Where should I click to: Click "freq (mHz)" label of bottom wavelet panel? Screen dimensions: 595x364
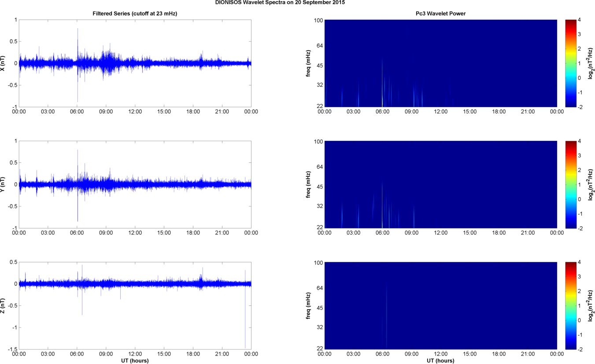(x=308, y=306)
